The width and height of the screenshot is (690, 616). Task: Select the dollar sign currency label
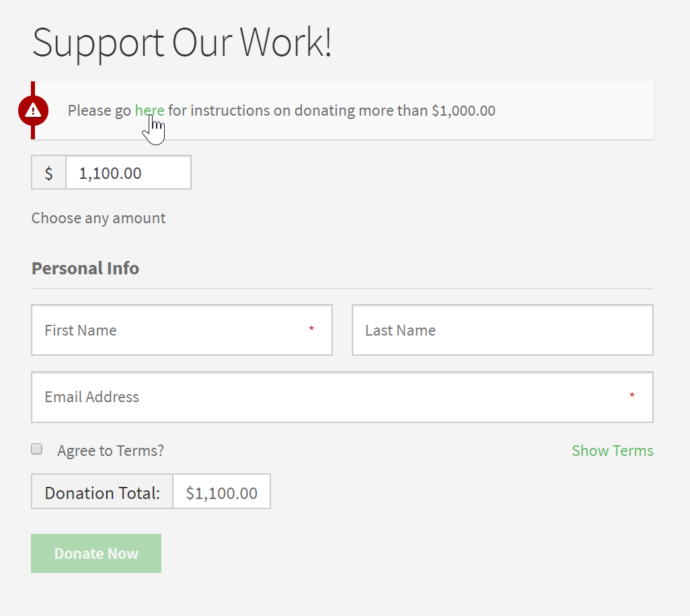pos(48,173)
